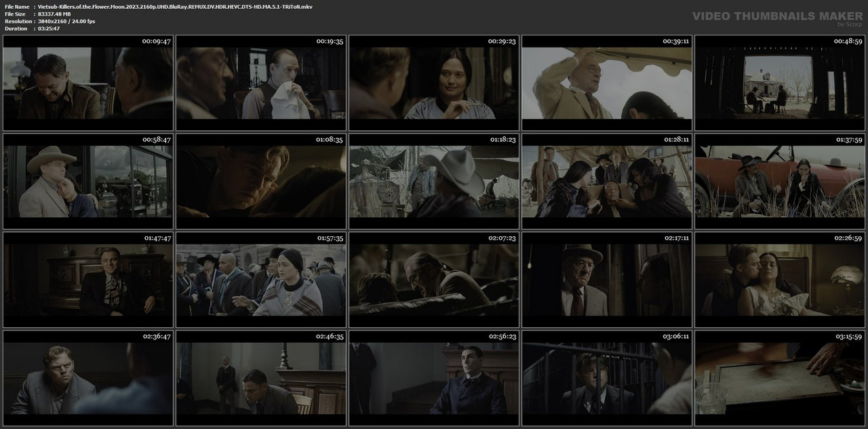Image resolution: width=868 pixels, height=429 pixels.
Task: Open the thumbnail at 01:47:47
Action: tap(87, 280)
